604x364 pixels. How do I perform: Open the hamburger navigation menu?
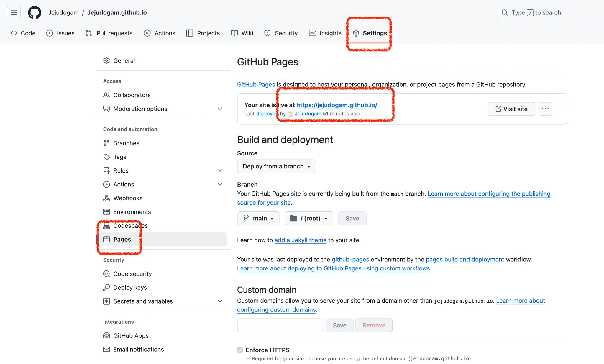[x=14, y=13]
